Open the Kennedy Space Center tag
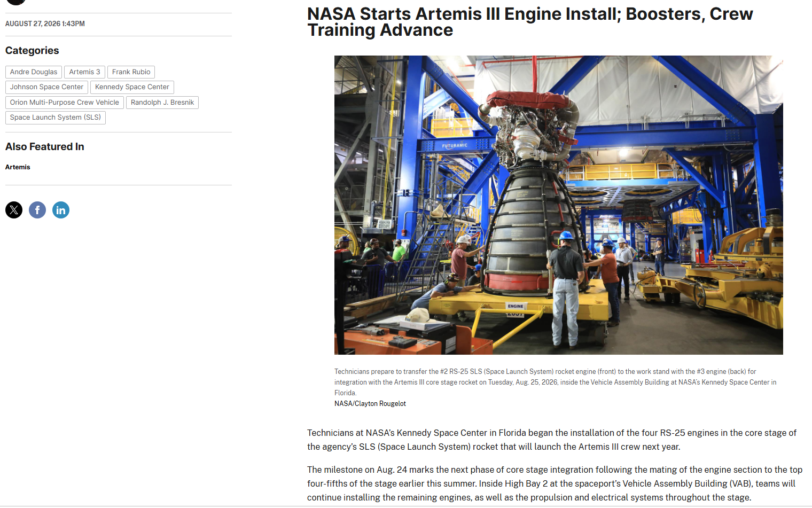812x508 pixels. point(132,87)
